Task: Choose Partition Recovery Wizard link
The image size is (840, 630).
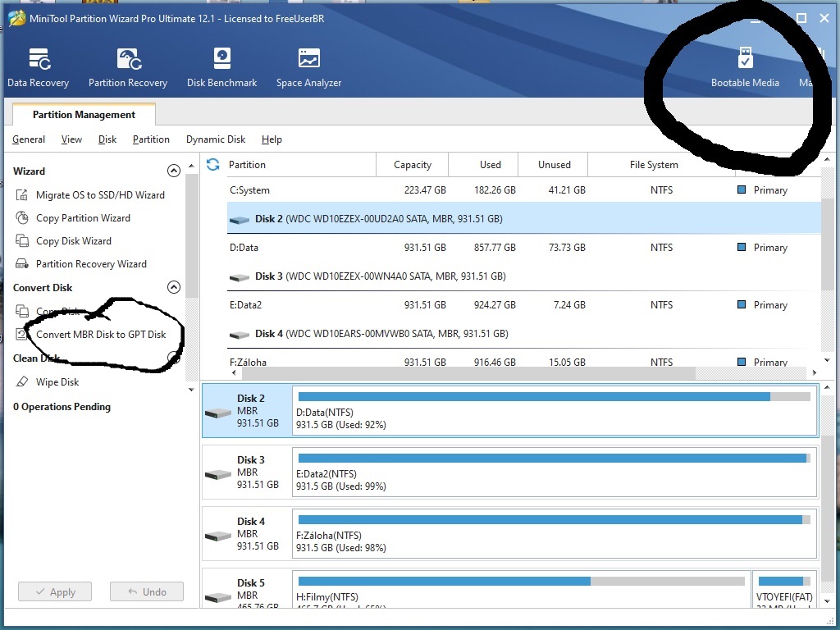Action: click(x=91, y=264)
